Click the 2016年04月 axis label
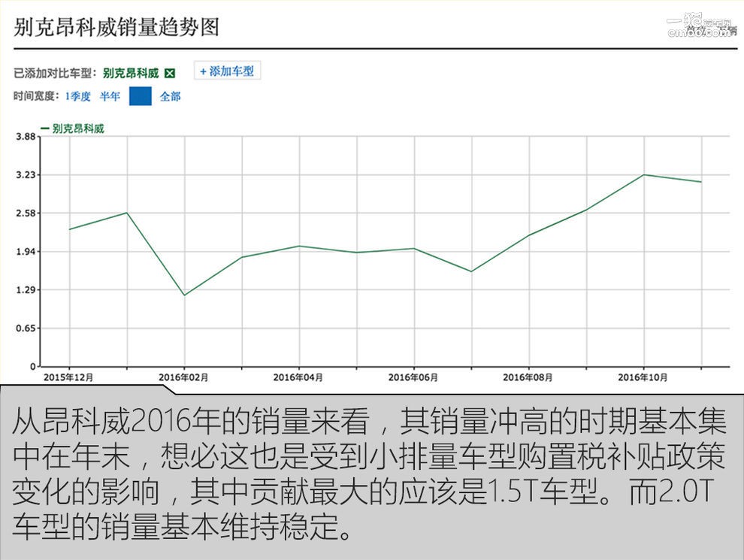744x560 pixels. pyautogui.click(x=298, y=377)
